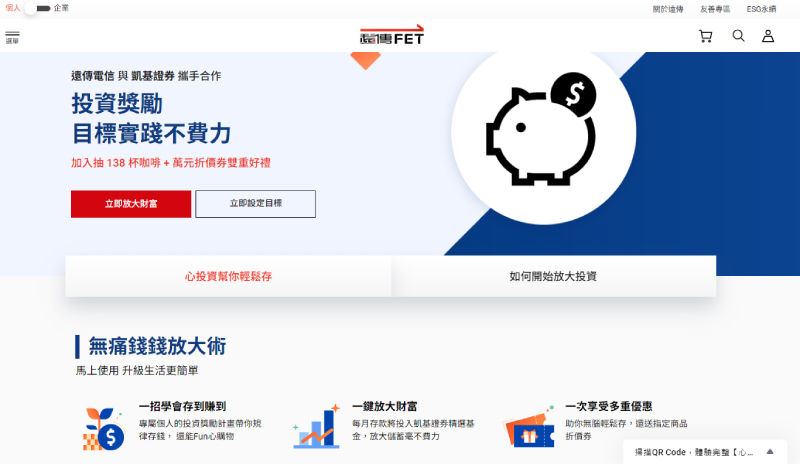This screenshot has width=800, height=466.
Task: Click the red 立即放大財富 button
Action: pyautogui.click(x=131, y=204)
